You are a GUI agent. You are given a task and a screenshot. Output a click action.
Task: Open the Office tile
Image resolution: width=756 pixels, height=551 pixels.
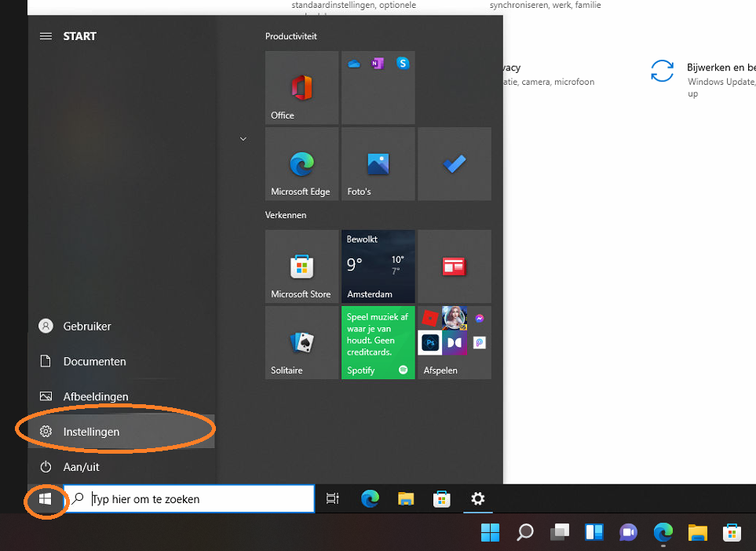pos(301,88)
